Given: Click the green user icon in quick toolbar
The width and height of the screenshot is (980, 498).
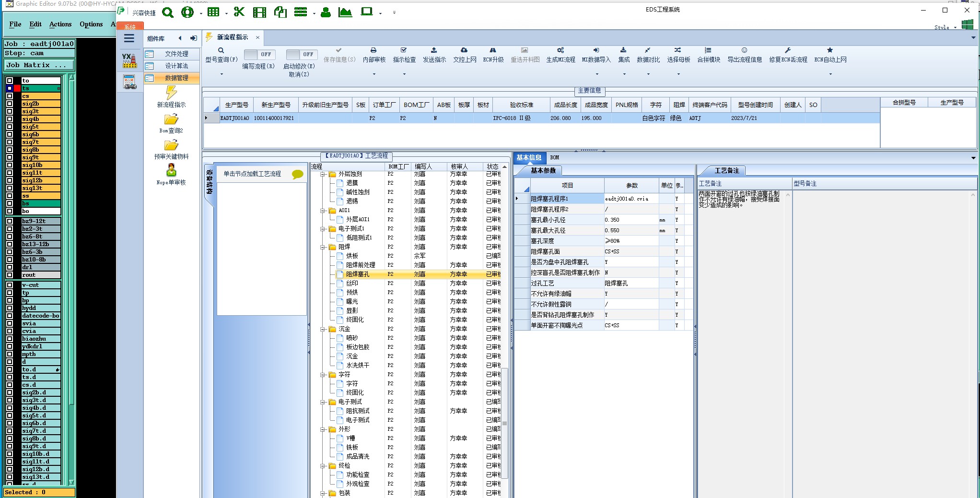Looking at the screenshot, I should [x=326, y=12].
